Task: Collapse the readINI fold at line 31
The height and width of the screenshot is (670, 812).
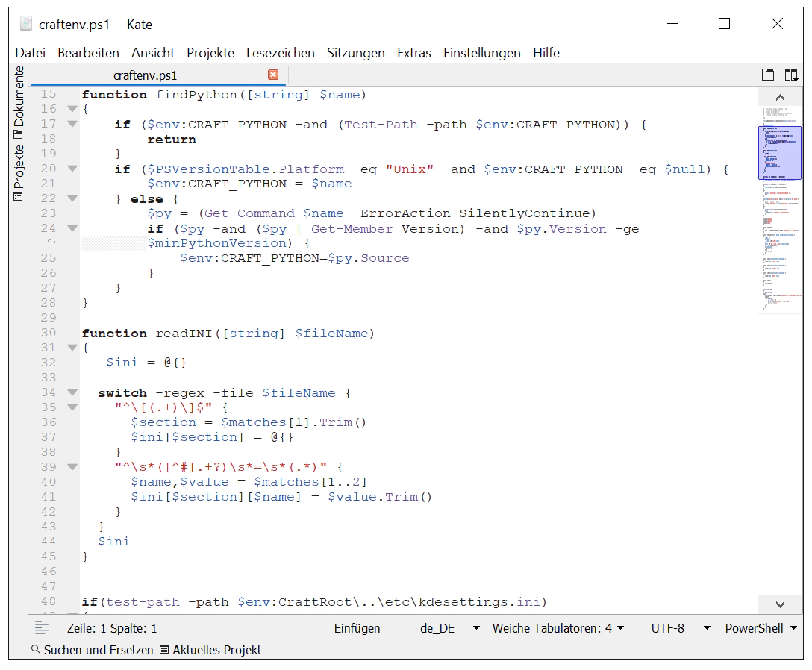Action: pos(72,348)
